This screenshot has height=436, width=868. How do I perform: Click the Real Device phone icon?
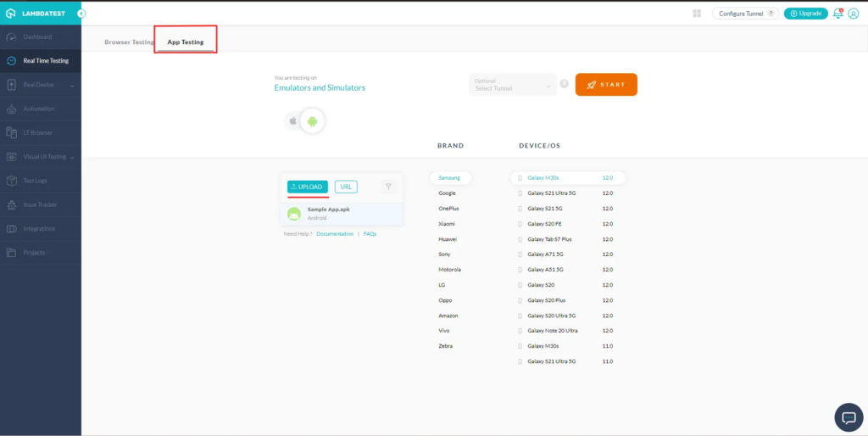(x=11, y=85)
